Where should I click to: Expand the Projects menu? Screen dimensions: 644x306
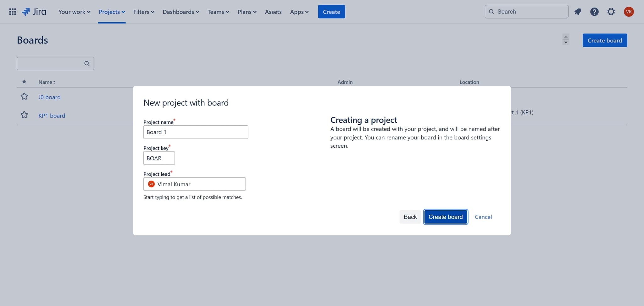[x=112, y=12]
